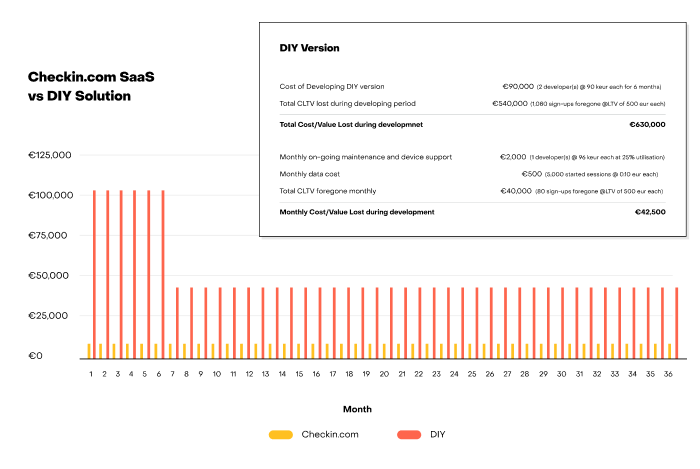Click the €75,000 y-axis label
The height and width of the screenshot is (469, 700).
pyautogui.click(x=48, y=236)
